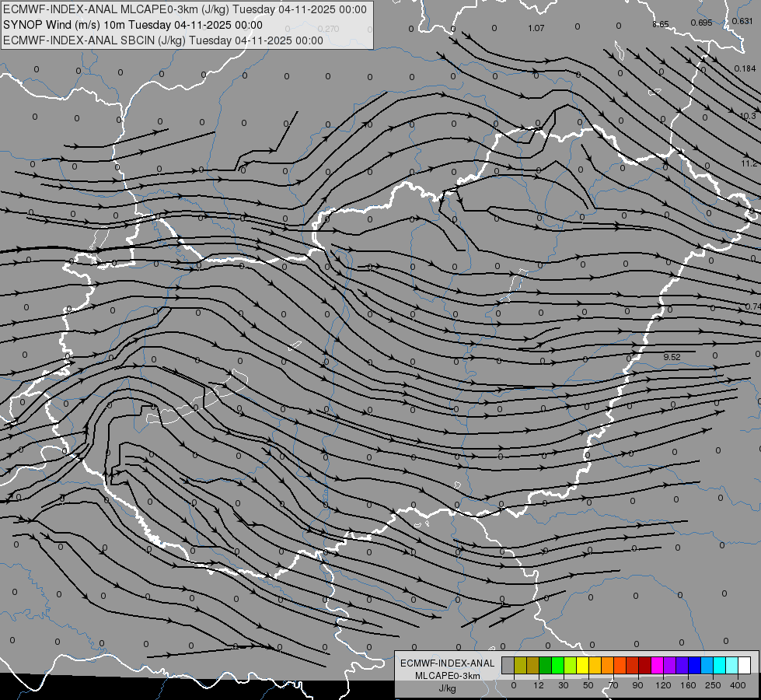Image resolution: width=761 pixels, height=700 pixels.
Task: Click the 10.3 value on the map
Action: tap(748, 116)
